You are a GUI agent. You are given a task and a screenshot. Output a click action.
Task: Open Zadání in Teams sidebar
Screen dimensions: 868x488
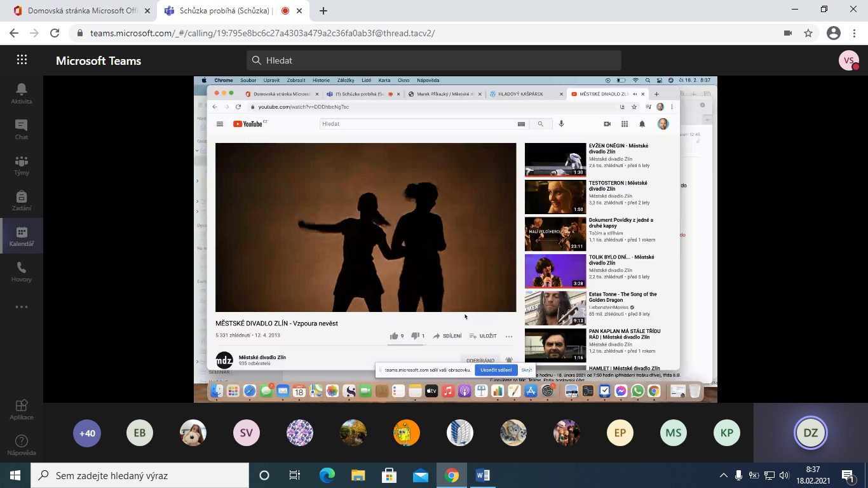(22, 200)
